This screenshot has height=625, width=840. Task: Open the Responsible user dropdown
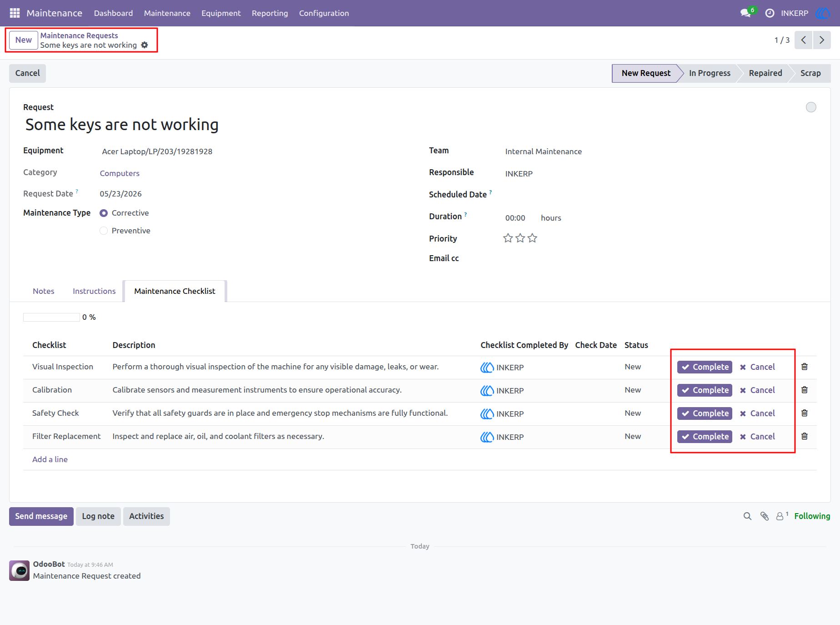pos(660,174)
